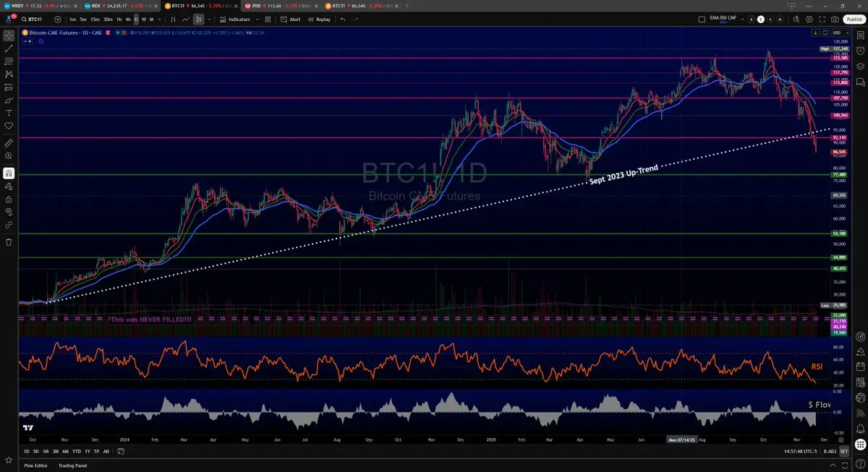Click the 'This was NEVER FILLED!!!' annotation
This screenshot has height=472, width=868.
[x=150, y=319]
